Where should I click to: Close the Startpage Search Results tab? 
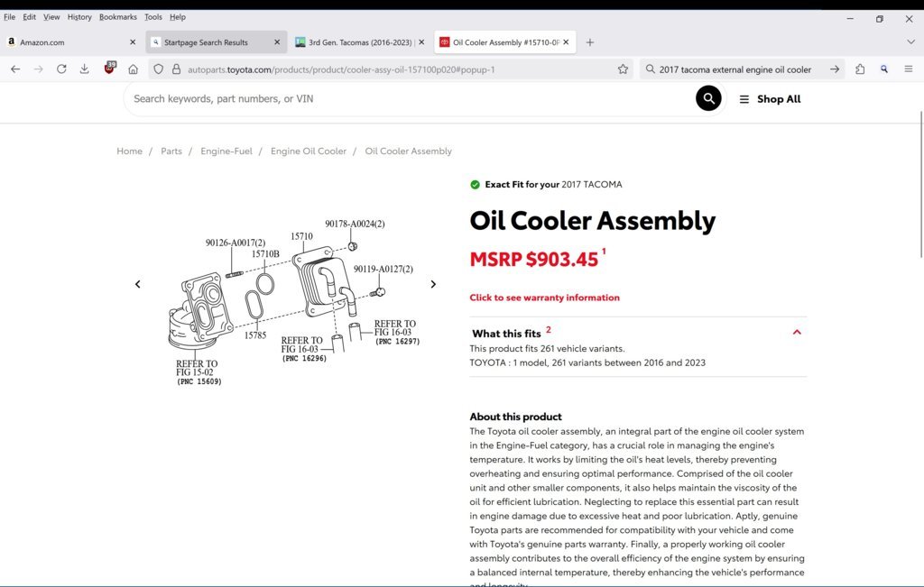pos(277,42)
